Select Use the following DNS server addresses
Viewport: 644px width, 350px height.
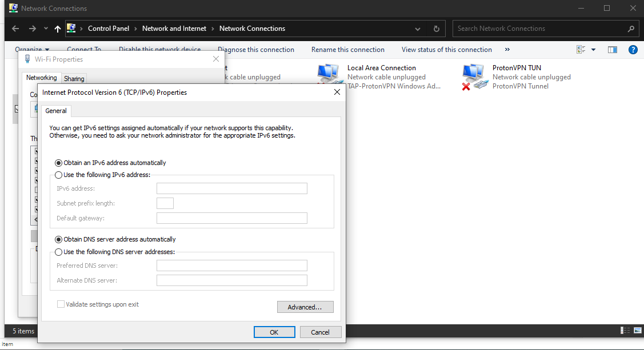tap(59, 252)
